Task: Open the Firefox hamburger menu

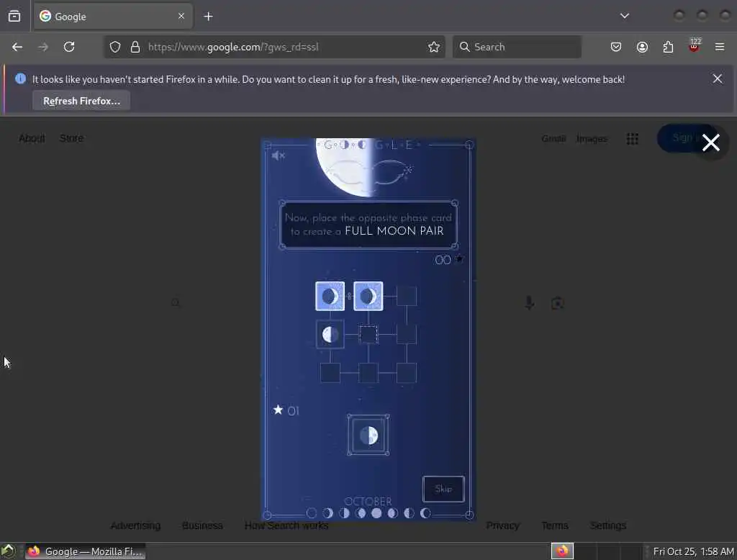Action: [720, 47]
